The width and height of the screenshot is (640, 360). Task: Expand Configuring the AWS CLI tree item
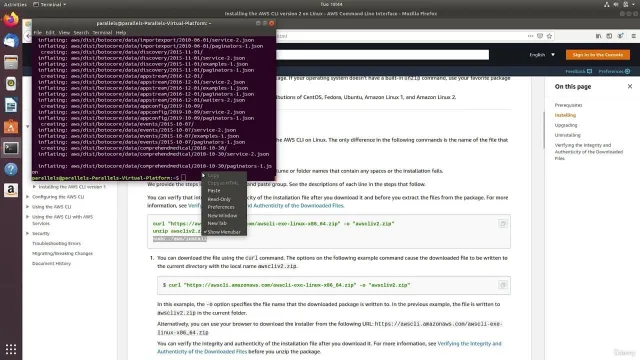click(28, 197)
